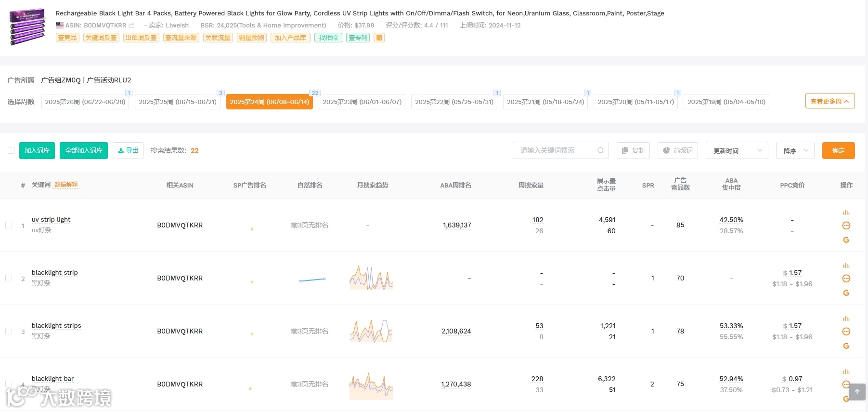This screenshot has height=412, width=868.
Task: Click the 查流量来源 tag button
Action: [x=181, y=38]
